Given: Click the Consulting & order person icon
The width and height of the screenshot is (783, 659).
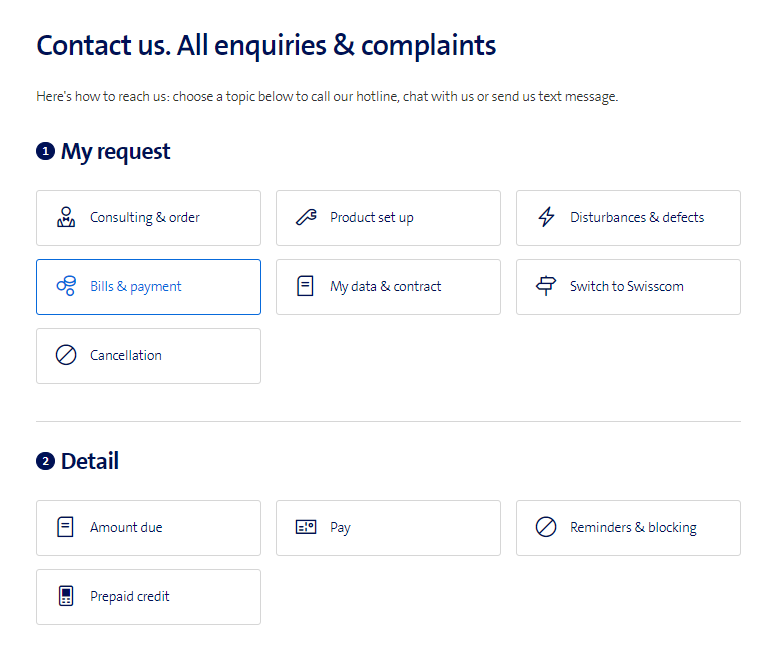Looking at the screenshot, I should click(66, 217).
